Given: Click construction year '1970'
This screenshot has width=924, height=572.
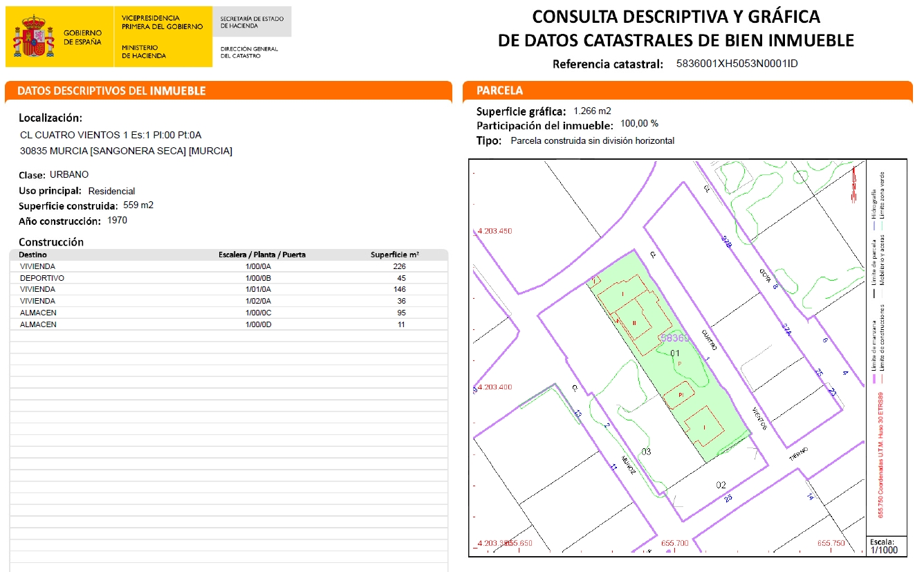Looking at the screenshot, I should 118,221.
